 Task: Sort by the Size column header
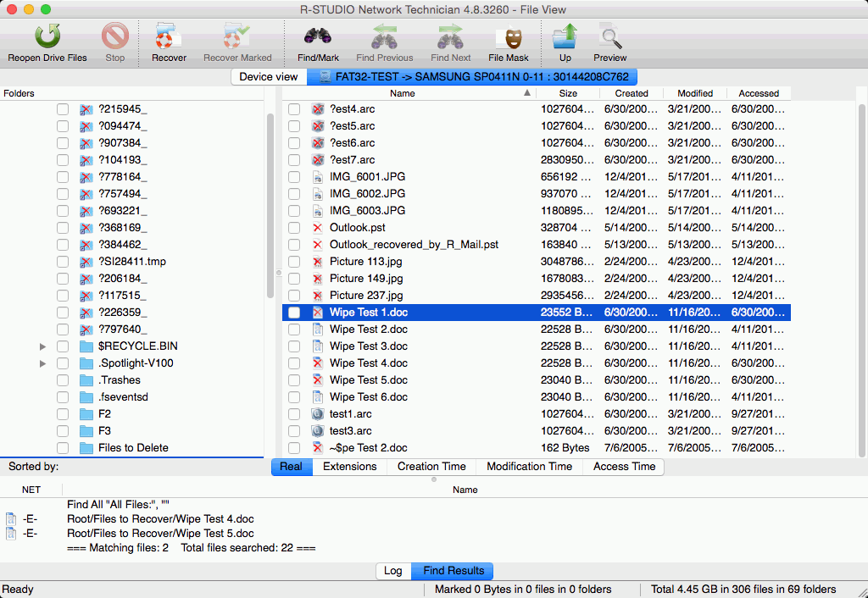pyautogui.click(x=568, y=93)
